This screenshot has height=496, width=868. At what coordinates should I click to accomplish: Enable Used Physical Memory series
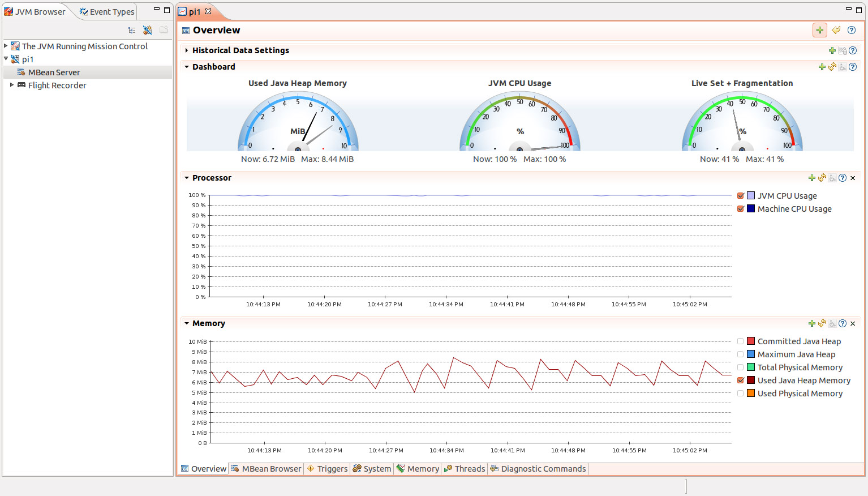point(741,394)
